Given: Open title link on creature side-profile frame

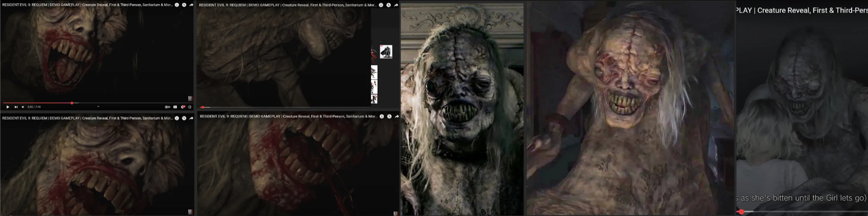Looking at the screenshot, I should pyautogui.click(x=288, y=5).
